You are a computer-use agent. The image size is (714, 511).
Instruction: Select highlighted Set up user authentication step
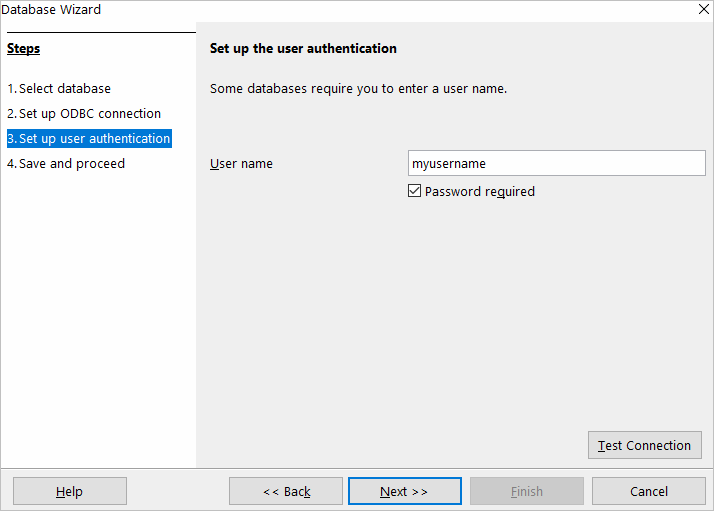coord(89,138)
